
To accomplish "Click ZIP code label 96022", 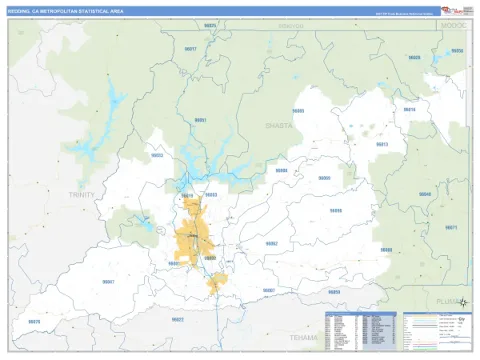I will coord(178,320).
